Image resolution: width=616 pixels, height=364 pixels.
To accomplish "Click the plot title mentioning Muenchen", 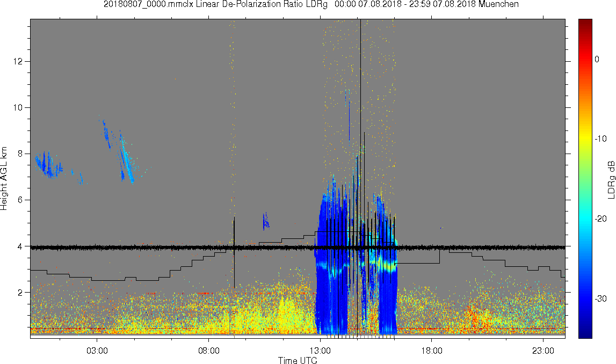I will coord(311,4).
